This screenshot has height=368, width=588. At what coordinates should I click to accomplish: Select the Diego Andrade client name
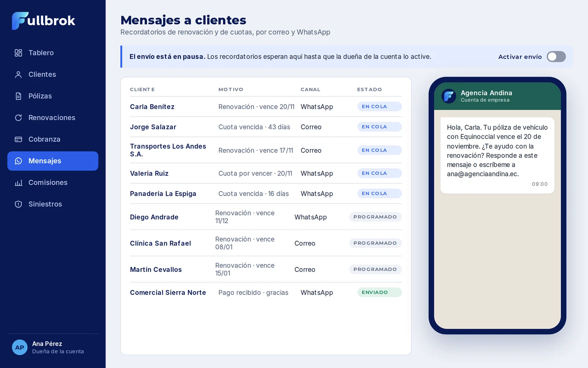[x=154, y=217]
